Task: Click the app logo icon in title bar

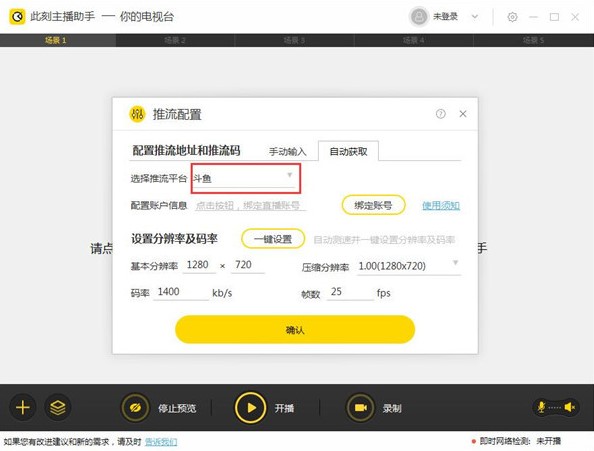Action: coord(17,17)
